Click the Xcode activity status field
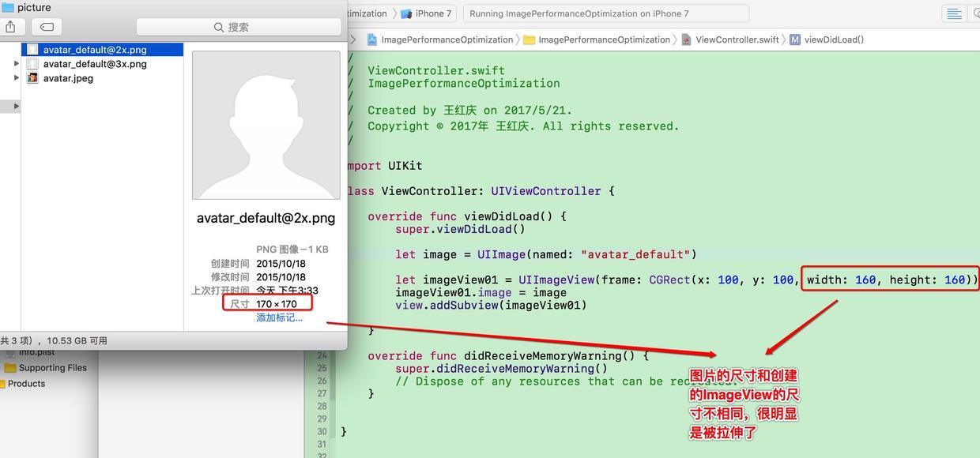The height and width of the screenshot is (458, 980). 605,13
